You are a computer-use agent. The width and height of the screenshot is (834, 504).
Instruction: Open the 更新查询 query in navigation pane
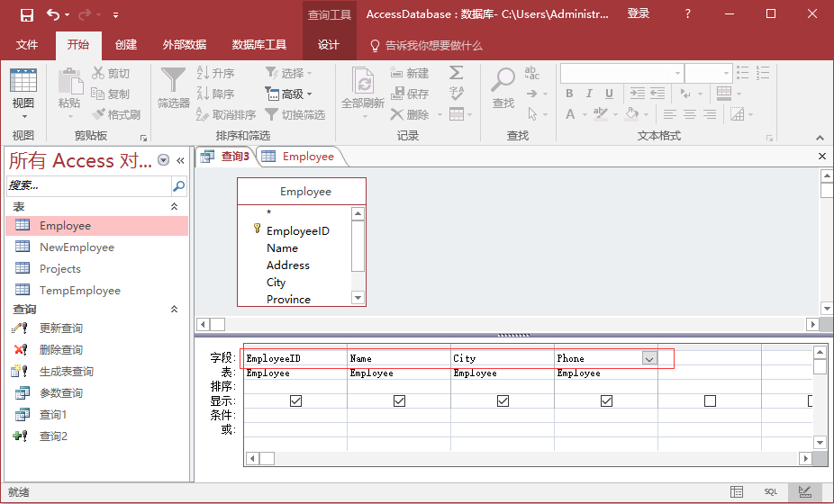tap(61, 328)
